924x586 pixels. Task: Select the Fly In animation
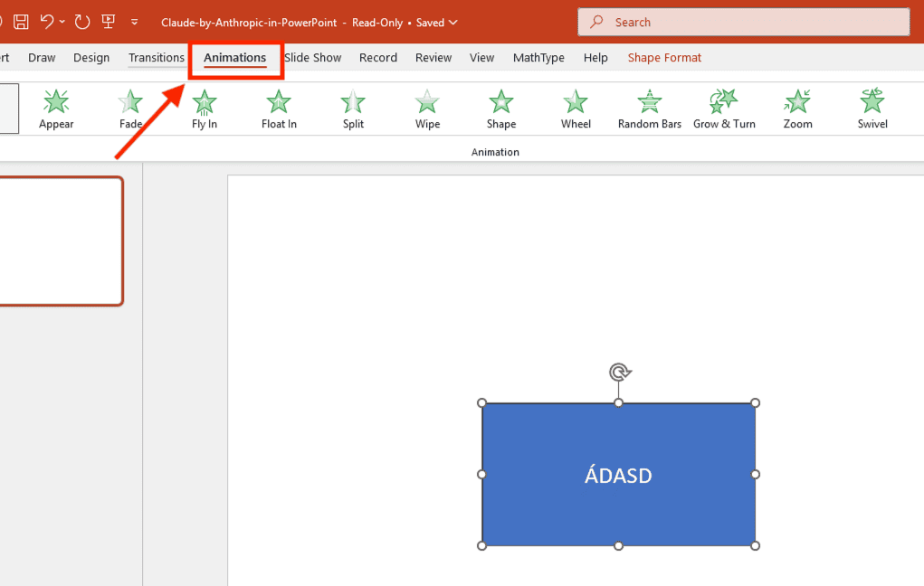(204, 107)
